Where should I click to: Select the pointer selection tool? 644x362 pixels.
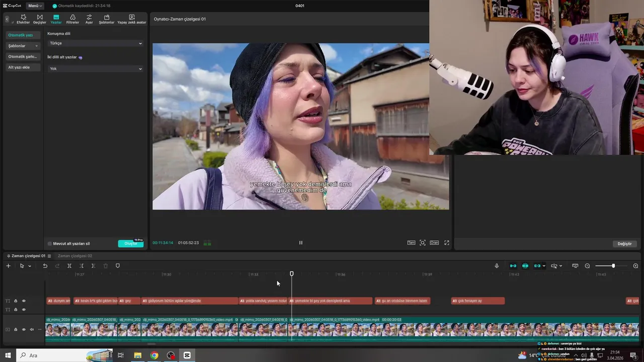22,266
